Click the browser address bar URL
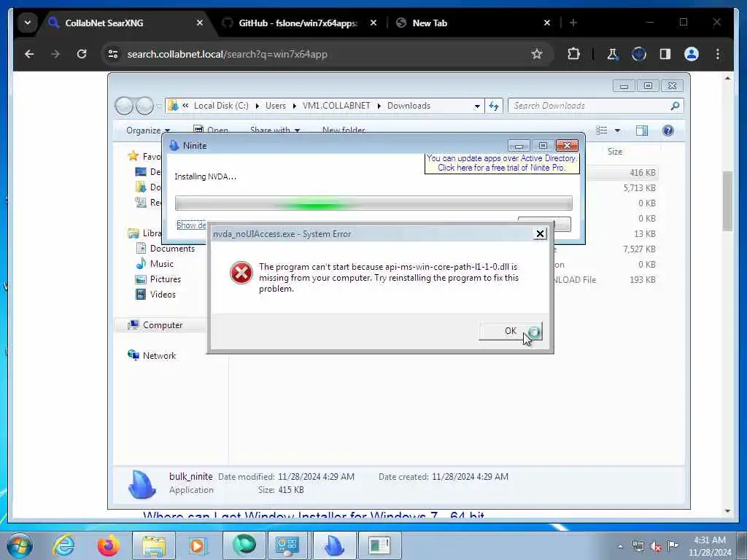 228,54
